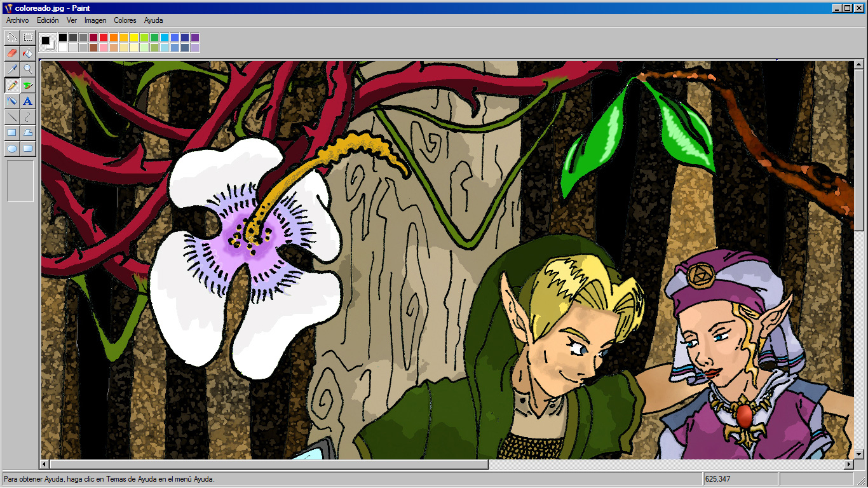Choose the Eraser tool
The width and height of the screenshot is (868, 488).
[x=11, y=53]
